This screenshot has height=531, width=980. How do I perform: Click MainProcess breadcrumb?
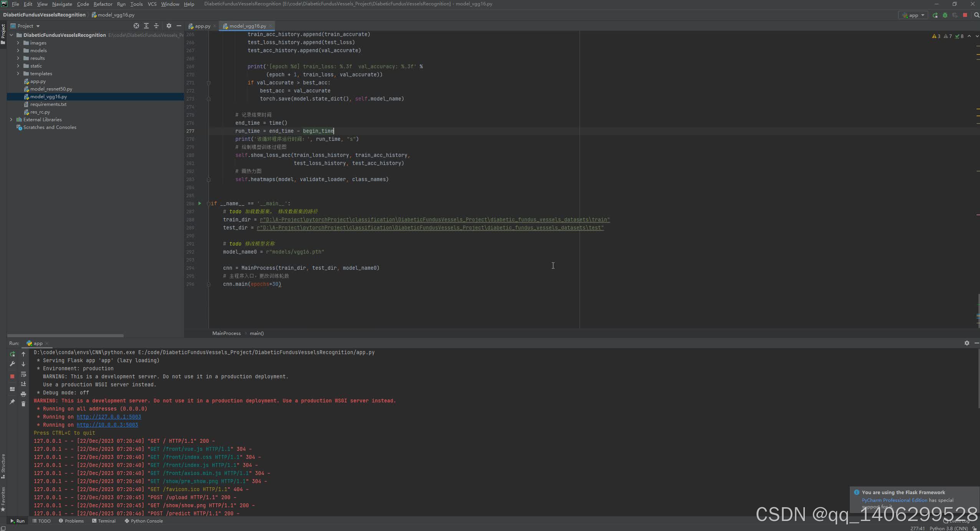pyautogui.click(x=226, y=333)
